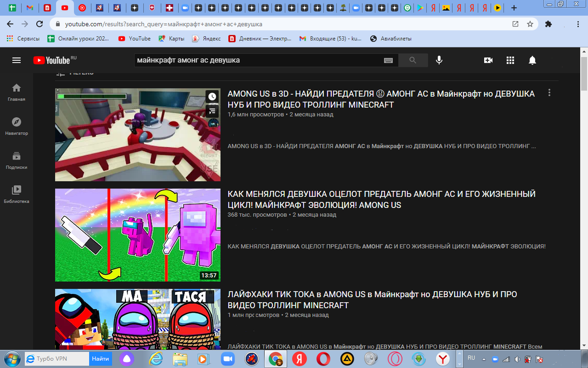Switch to the green Sheets first tab
This screenshot has height=368, width=588.
[x=12, y=8]
